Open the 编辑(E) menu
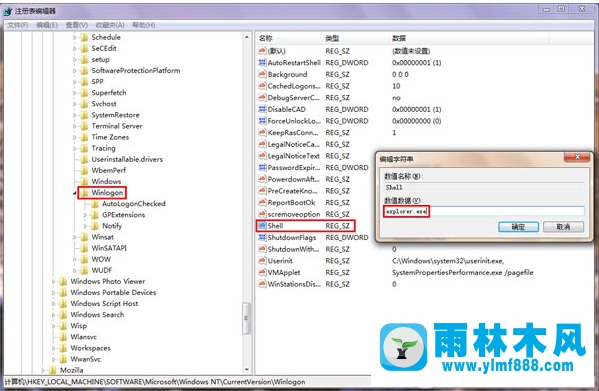The height and width of the screenshot is (391, 599). point(47,25)
